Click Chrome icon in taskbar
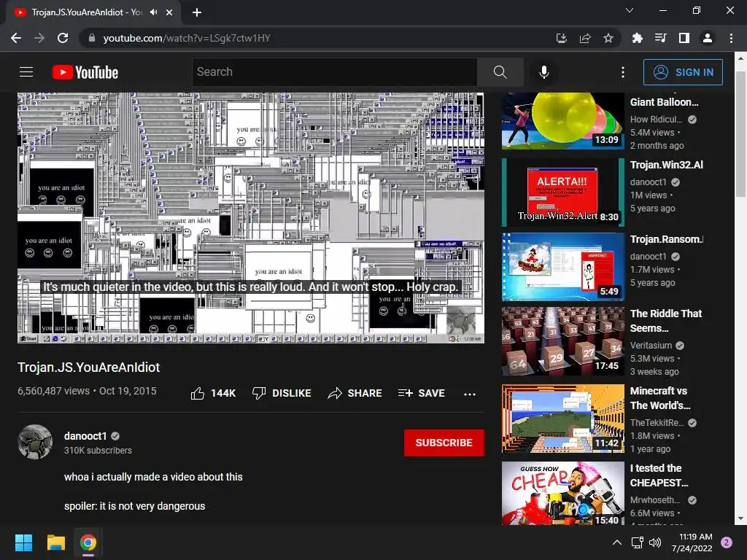The height and width of the screenshot is (560, 747). (88, 542)
